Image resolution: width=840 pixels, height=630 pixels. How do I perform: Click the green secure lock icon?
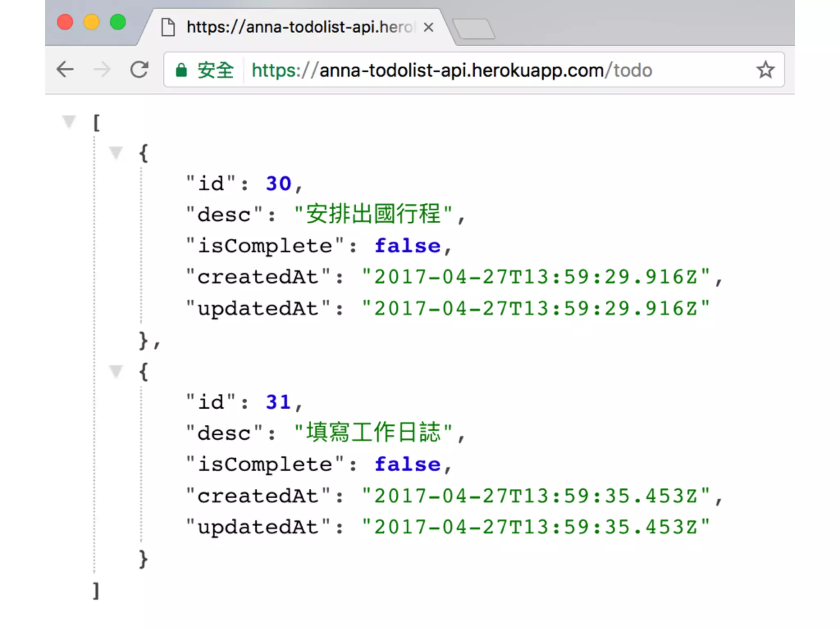[x=181, y=70]
